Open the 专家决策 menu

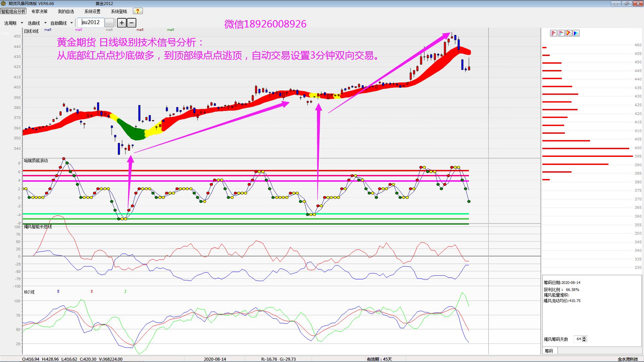[39, 11]
